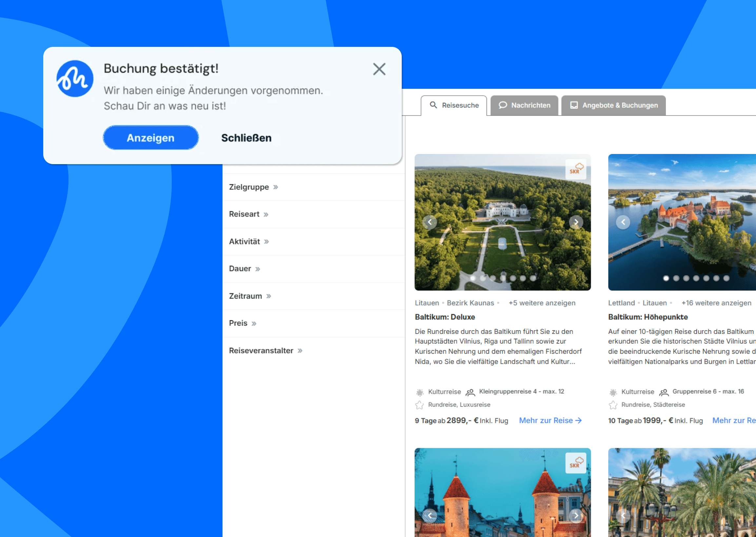This screenshot has height=537, width=756.
Task: Expand the Preis filter
Action: [x=314, y=323]
